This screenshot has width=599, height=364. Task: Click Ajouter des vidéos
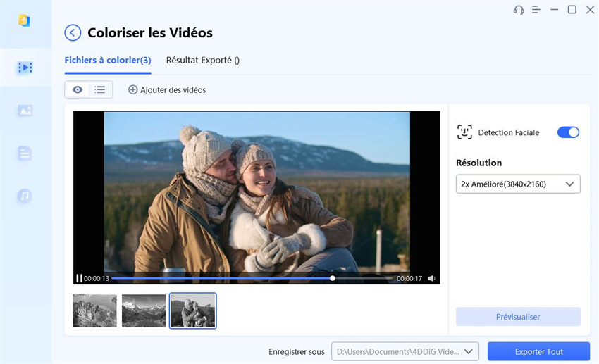click(x=167, y=90)
